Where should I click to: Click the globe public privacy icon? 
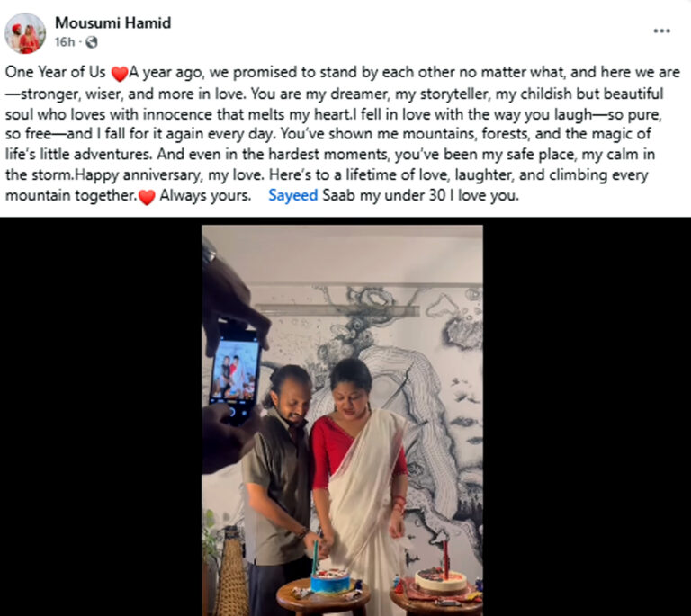[x=91, y=42]
